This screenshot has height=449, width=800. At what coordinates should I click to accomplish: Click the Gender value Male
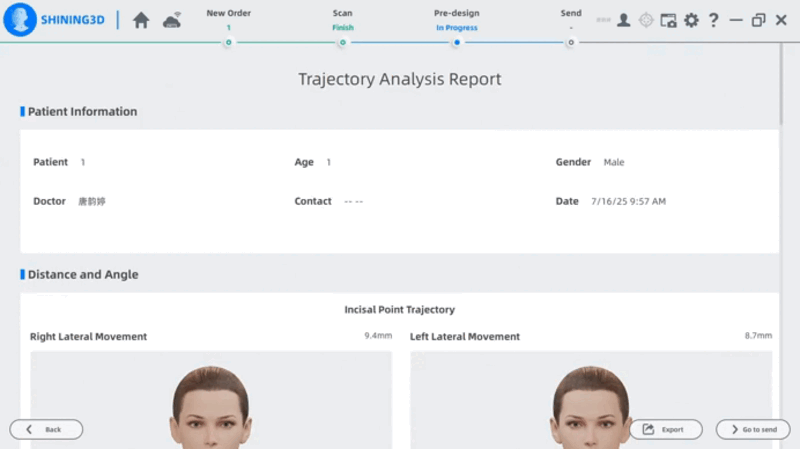[x=614, y=162]
